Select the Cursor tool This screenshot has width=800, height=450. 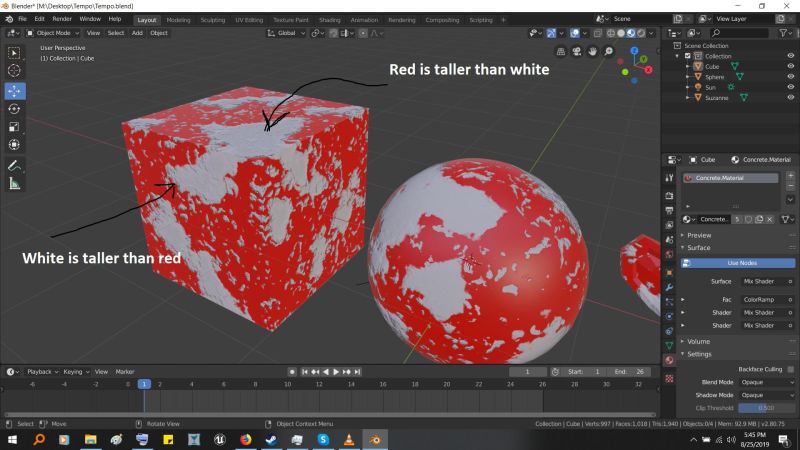click(x=14, y=70)
